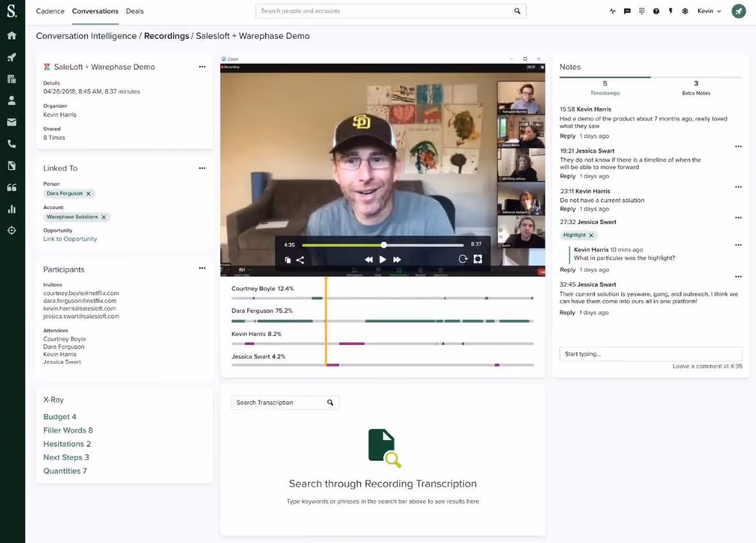Open Budget 4 X-Ray item
This screenshot has width=756, height=543.
tap(60, 417)
